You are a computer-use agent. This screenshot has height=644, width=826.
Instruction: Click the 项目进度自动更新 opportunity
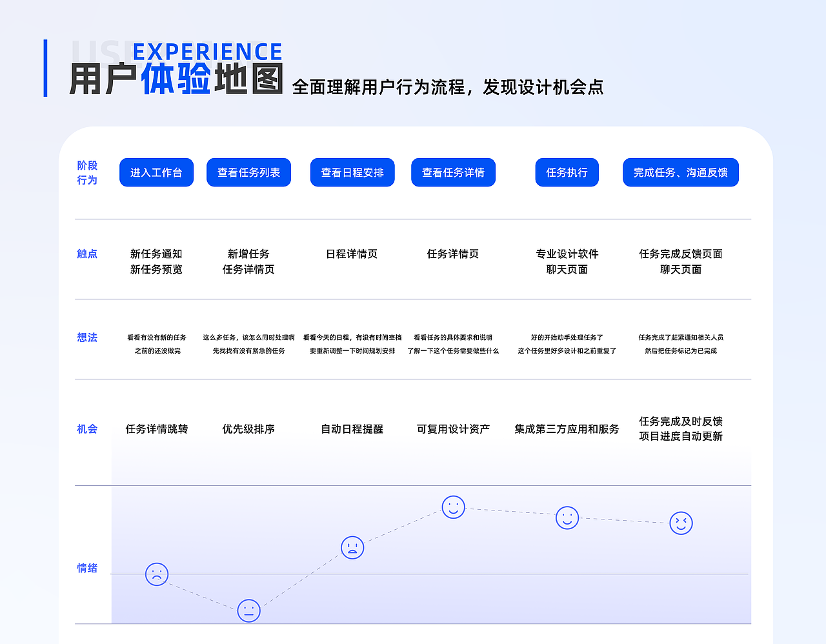point(681,436)
